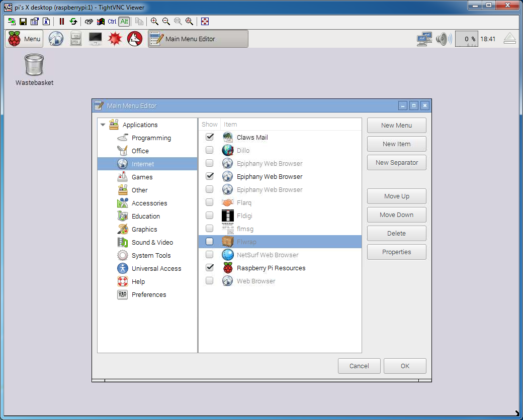The width and height of the screenshot is (523, 420).
Task: Click the Delete button
Action: point(397,233)
